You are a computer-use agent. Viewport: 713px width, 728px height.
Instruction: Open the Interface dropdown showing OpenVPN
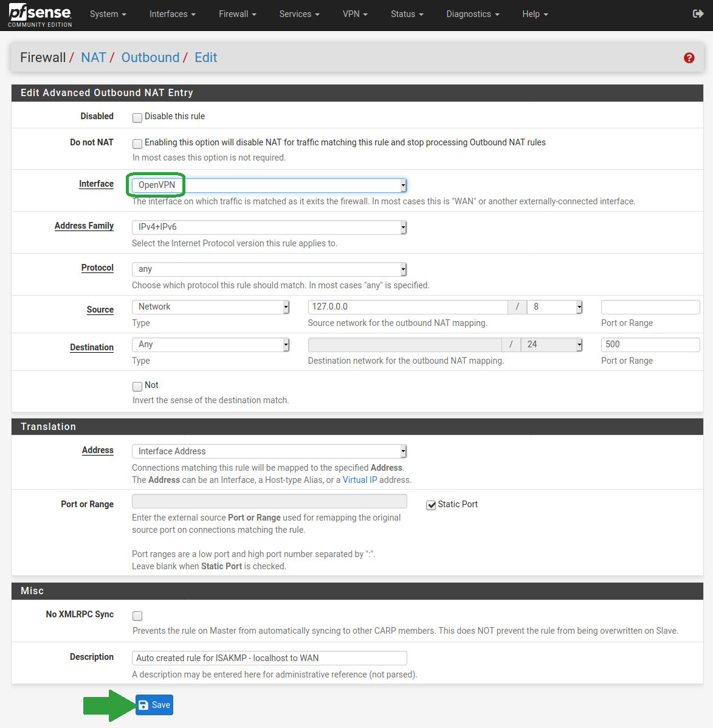point(269,185)
